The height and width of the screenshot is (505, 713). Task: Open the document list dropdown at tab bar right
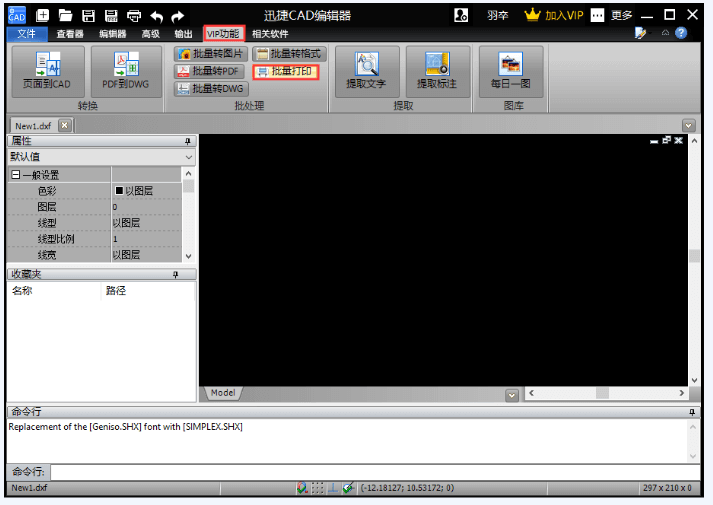pos(688,125)
